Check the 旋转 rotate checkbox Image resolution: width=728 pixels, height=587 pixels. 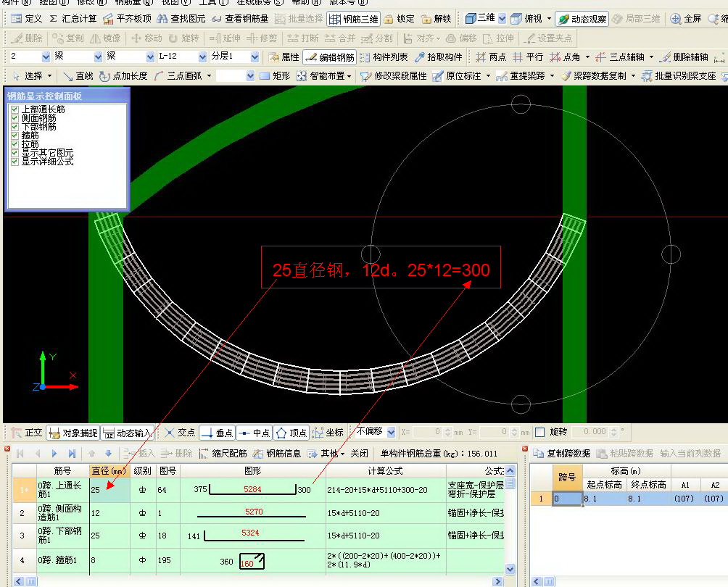[540, 432]
